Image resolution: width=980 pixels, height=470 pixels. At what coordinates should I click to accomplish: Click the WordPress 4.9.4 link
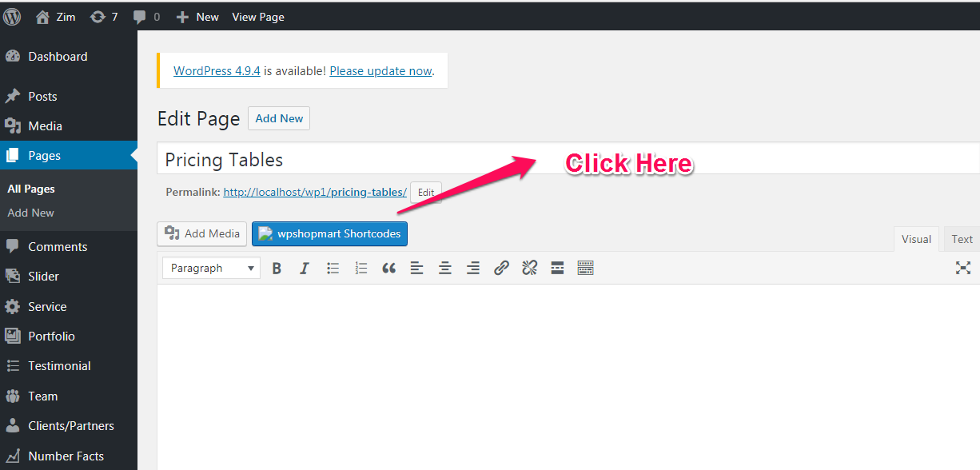point(217,70)
